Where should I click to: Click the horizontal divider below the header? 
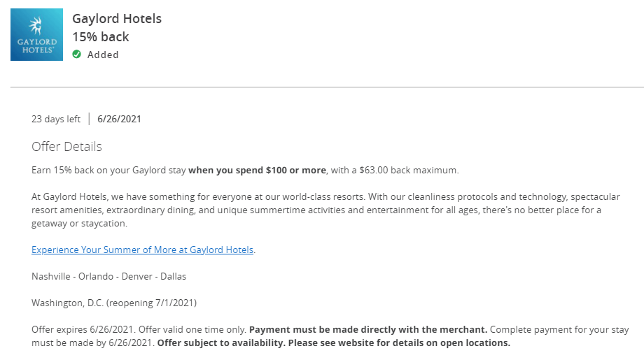point(327,87)
